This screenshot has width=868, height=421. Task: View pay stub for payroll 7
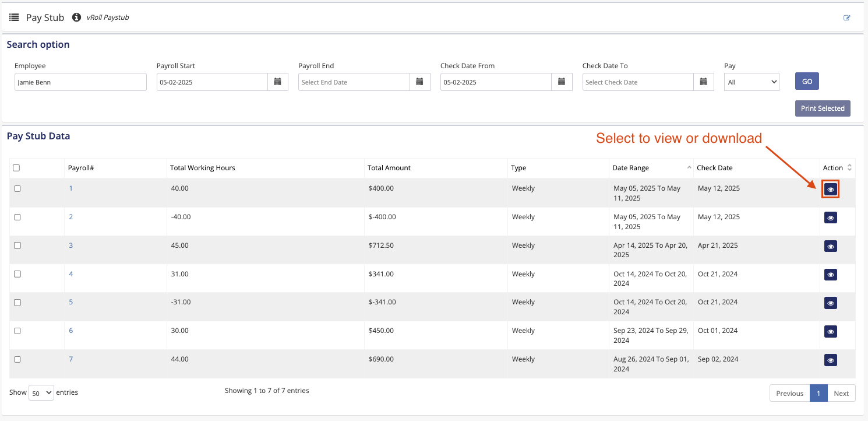pyautogui.click(x=831, y=360)
